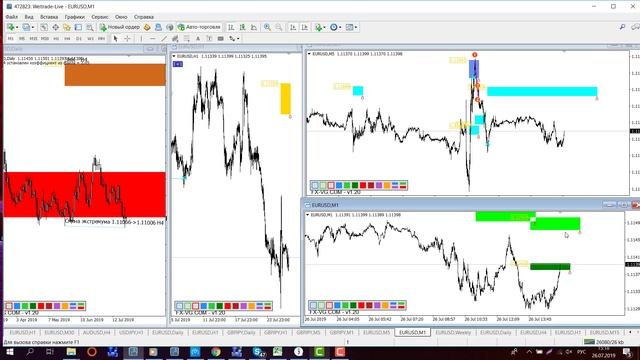
Task: Pick the equidistant channel tool
Action: pos(175,38)
